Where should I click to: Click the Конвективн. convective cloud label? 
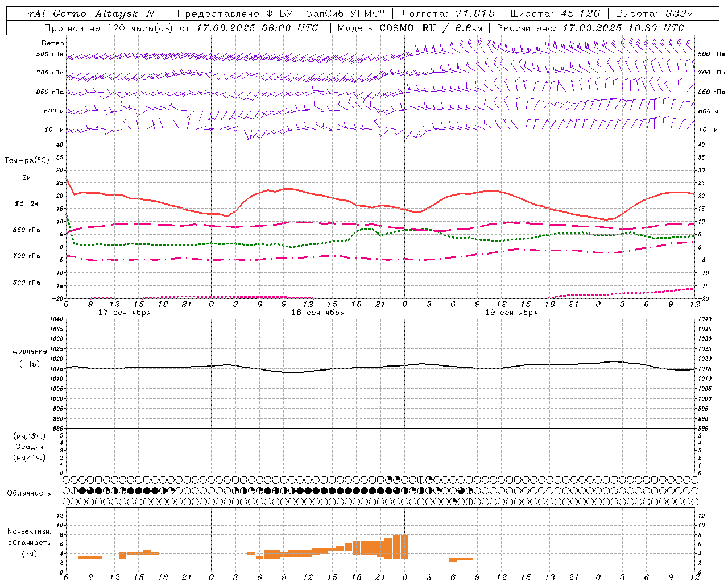30,531
